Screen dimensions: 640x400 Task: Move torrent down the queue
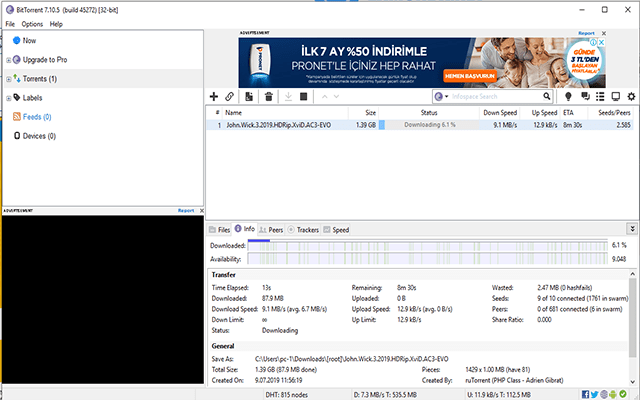(336, 97)
